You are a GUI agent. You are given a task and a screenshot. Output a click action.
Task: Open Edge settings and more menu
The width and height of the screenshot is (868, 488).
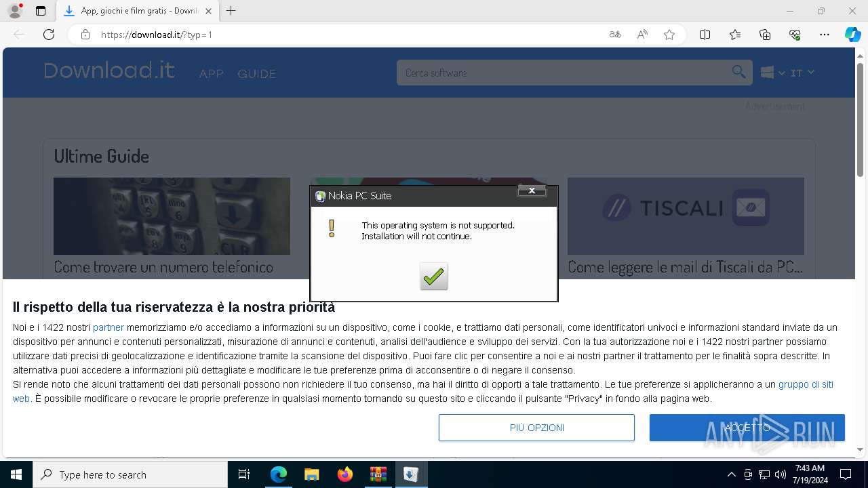(x=825, y=35)
